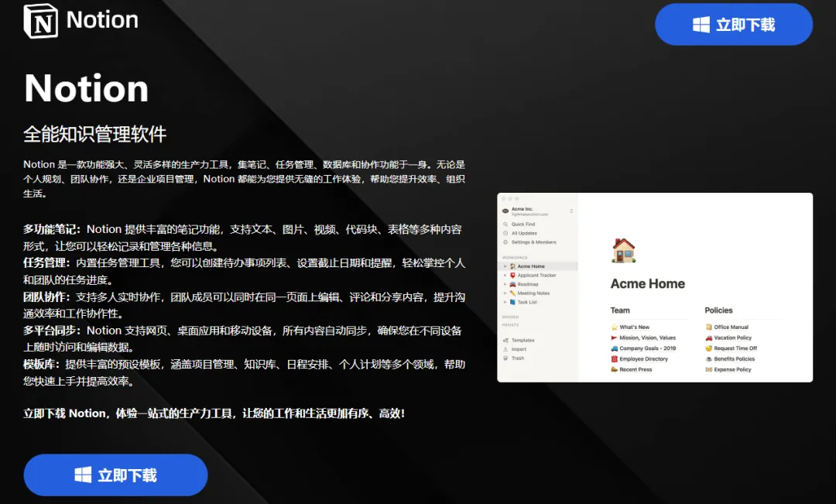Click the 团队协作 feature label

46,297
